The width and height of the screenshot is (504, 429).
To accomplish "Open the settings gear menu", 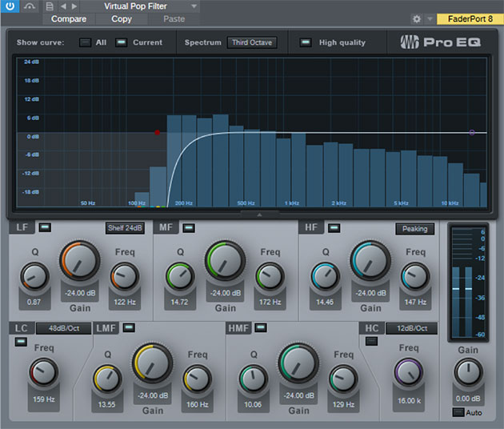I will (x=417, y=18).
